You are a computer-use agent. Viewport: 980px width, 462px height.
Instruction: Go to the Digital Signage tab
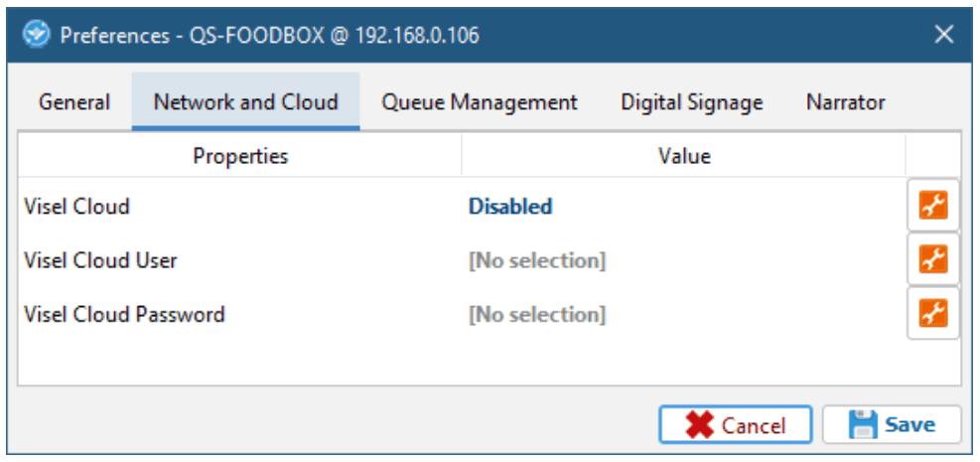691,102
